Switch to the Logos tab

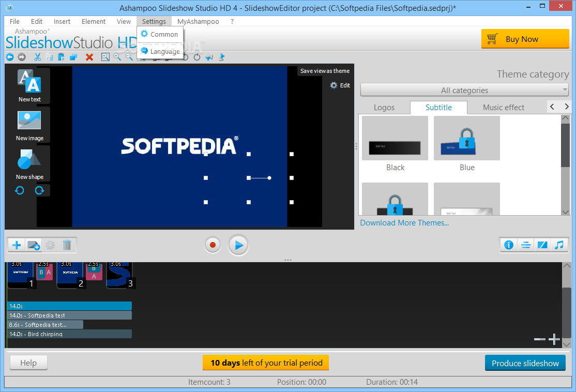coord(384,107)
